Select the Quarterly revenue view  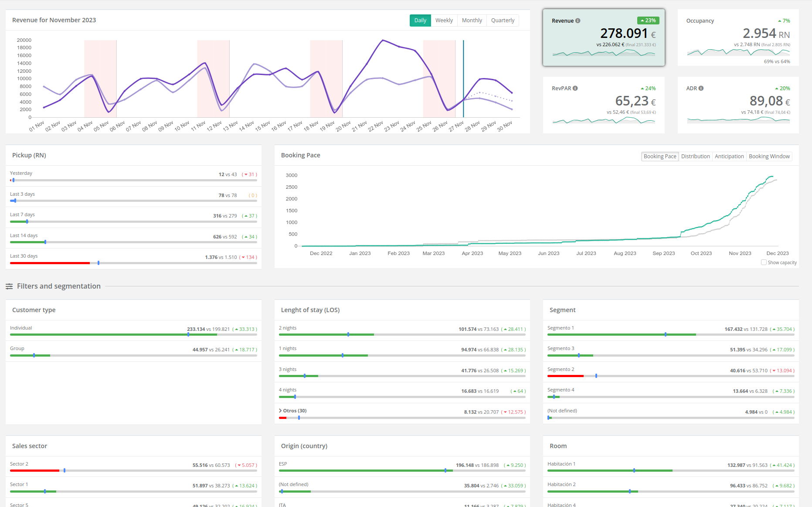pos(503,20)
